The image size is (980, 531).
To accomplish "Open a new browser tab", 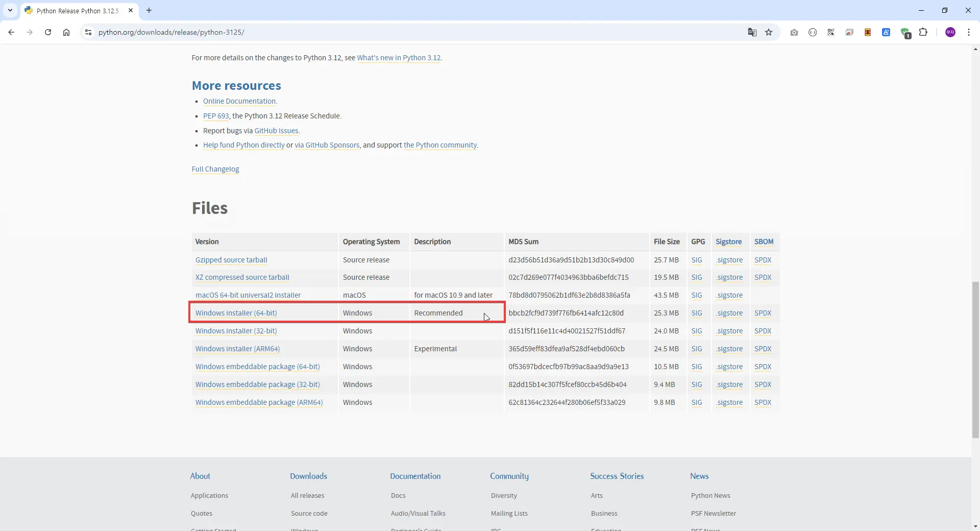I will 149,10.
